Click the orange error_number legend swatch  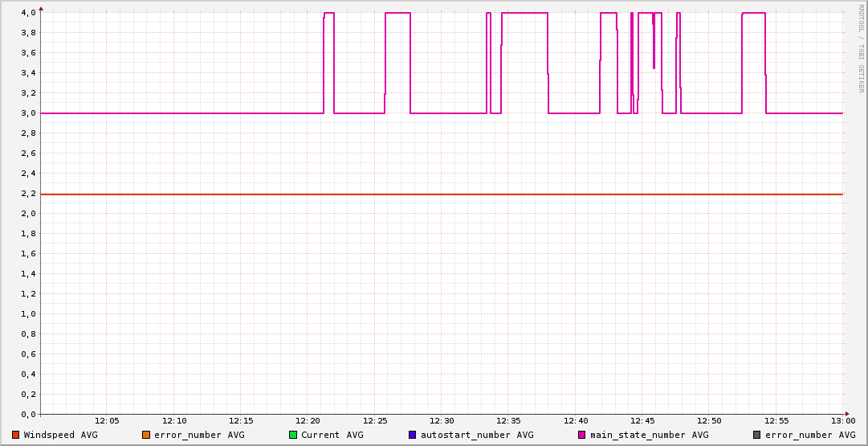click(x=146, y=435)
